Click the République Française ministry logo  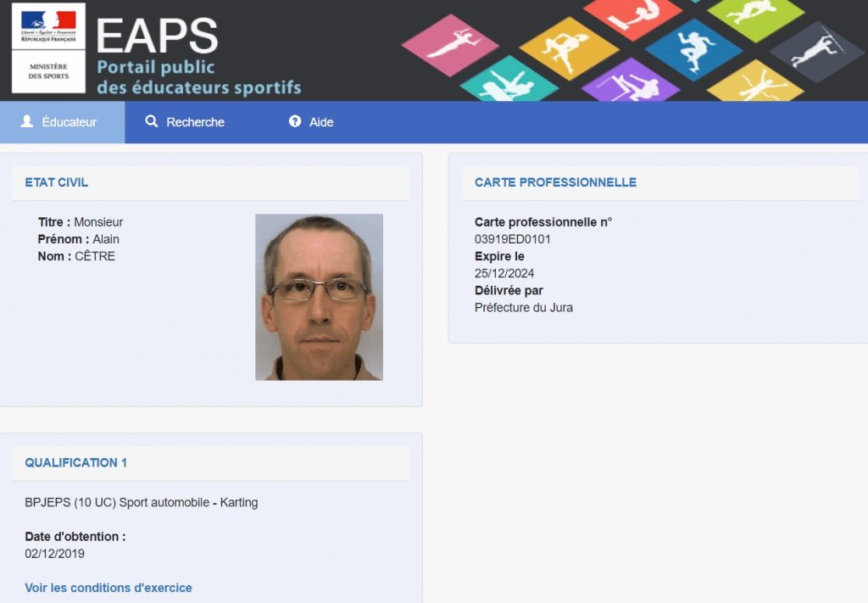(x=48, y=48)
